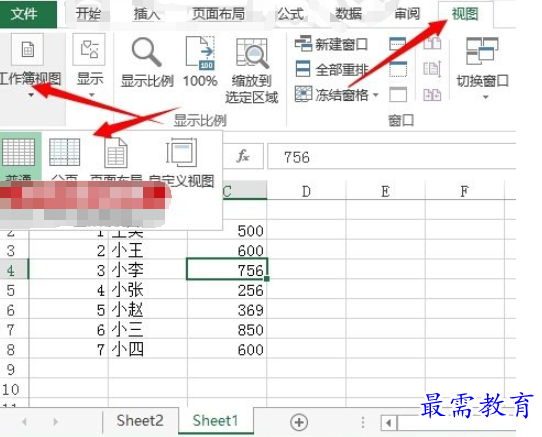
Task: Switch to the 插入 tab
Action: pos(147,15)
